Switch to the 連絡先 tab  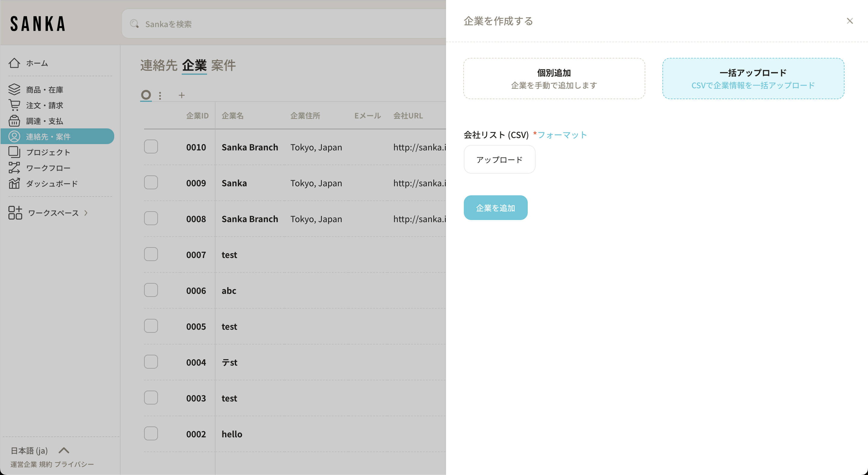click(x=158, y=65)
